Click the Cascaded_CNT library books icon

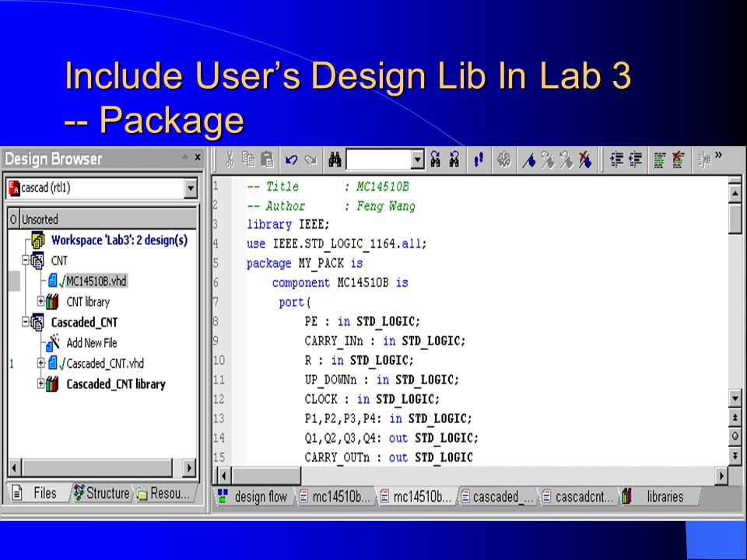tap(52, 383)
